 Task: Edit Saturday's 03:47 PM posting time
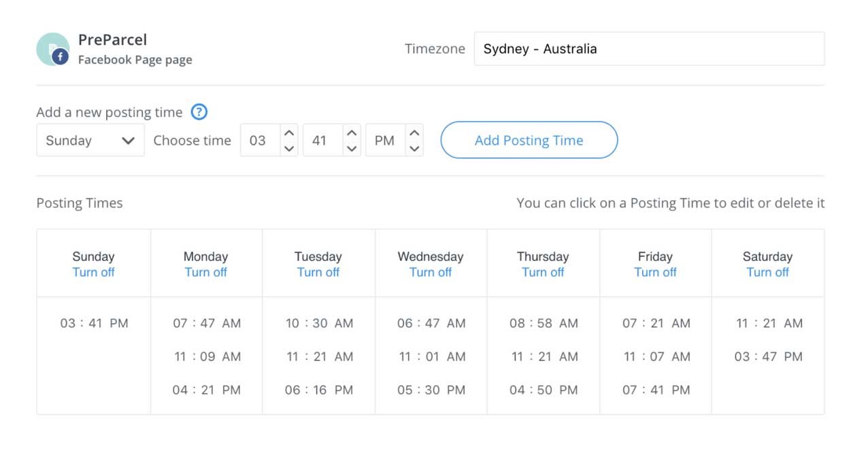[769, 356]
